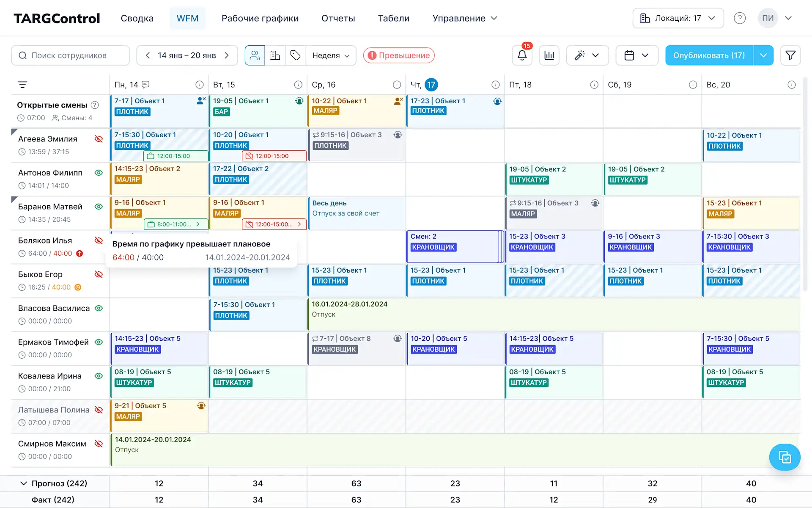Open the Неделя period dropdown

point(331,55)
